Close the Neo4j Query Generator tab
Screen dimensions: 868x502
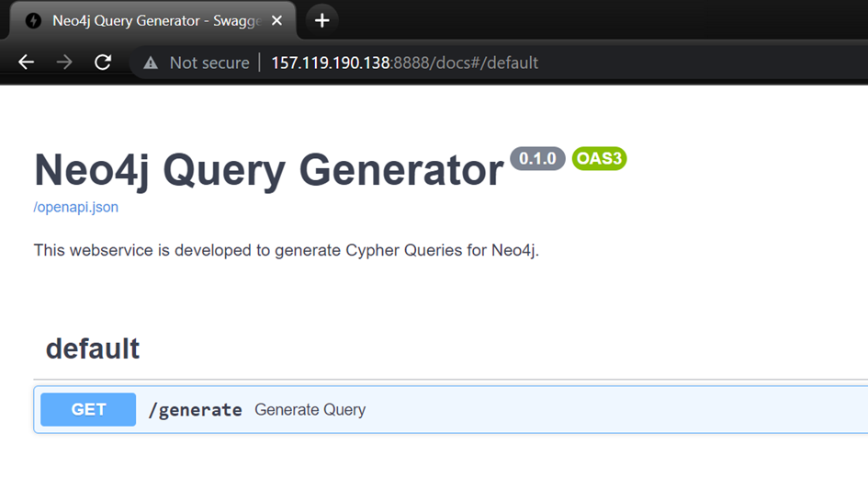pos(276,20)
